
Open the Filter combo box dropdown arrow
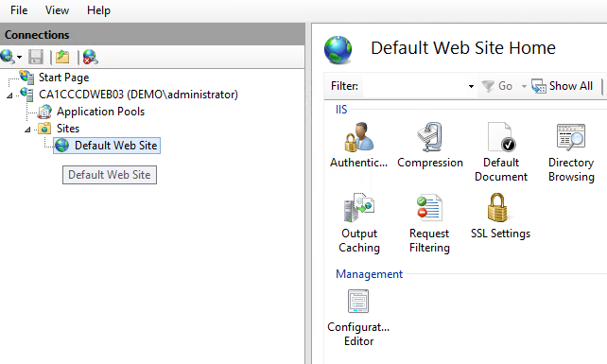pyautogui.click(x=471, y=86)
